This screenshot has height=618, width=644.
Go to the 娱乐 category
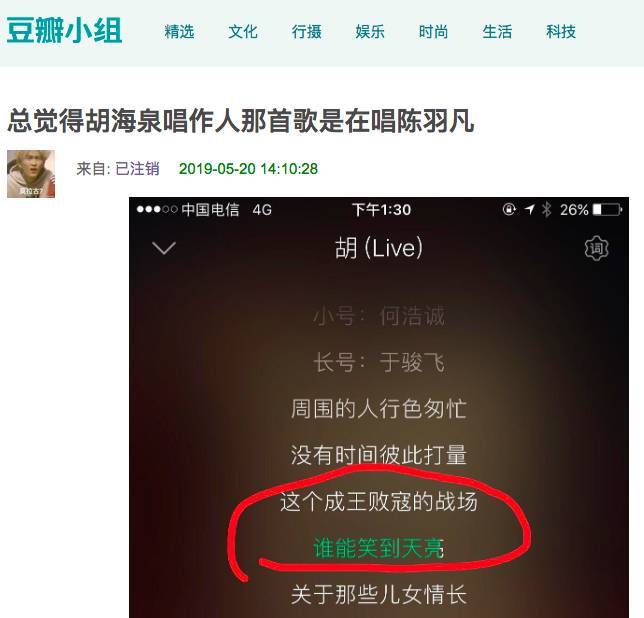pos(370,32)
